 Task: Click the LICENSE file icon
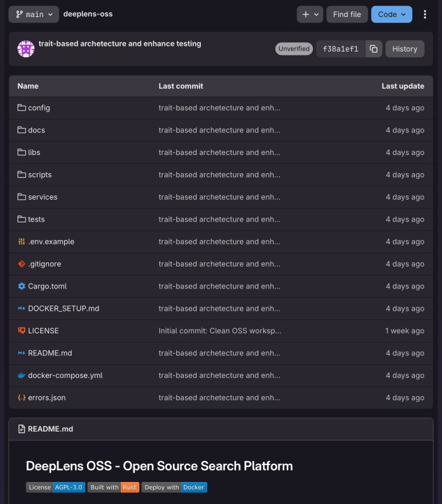[21, 331]
